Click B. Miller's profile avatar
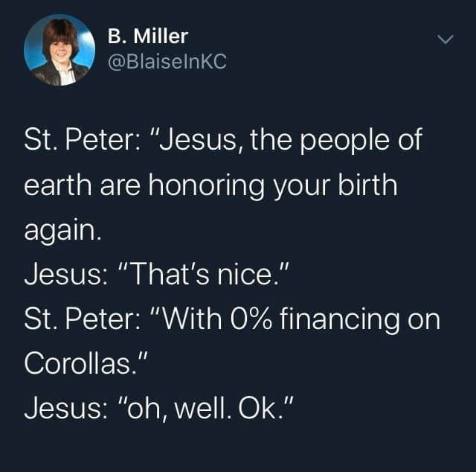Screen dimensions: 476x472 click(59, 51)
